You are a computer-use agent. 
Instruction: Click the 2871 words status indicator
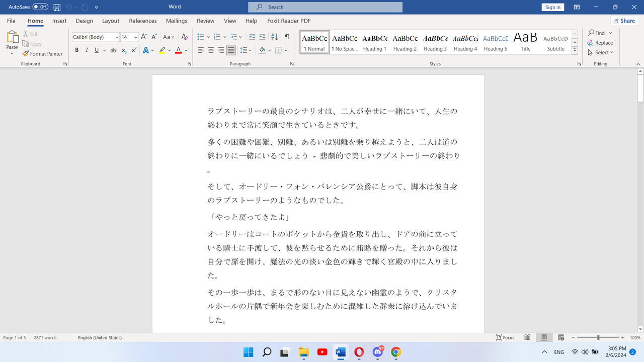point(45,337)
